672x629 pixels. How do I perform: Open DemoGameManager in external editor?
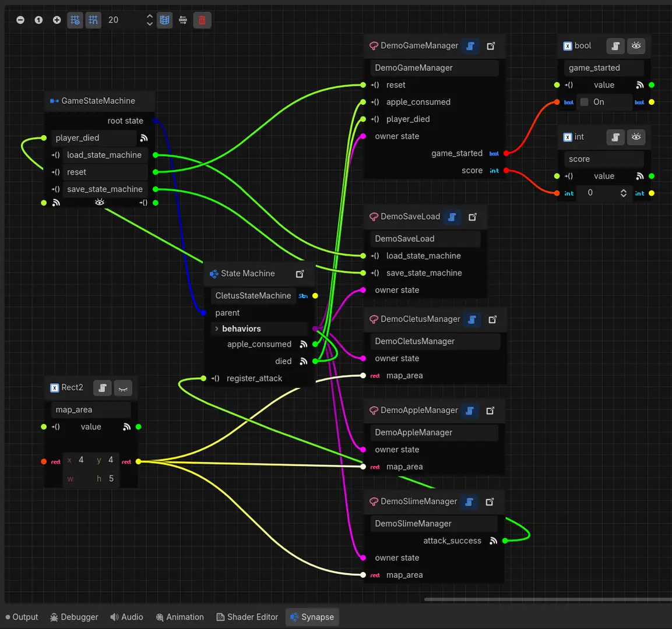(491, 46)
